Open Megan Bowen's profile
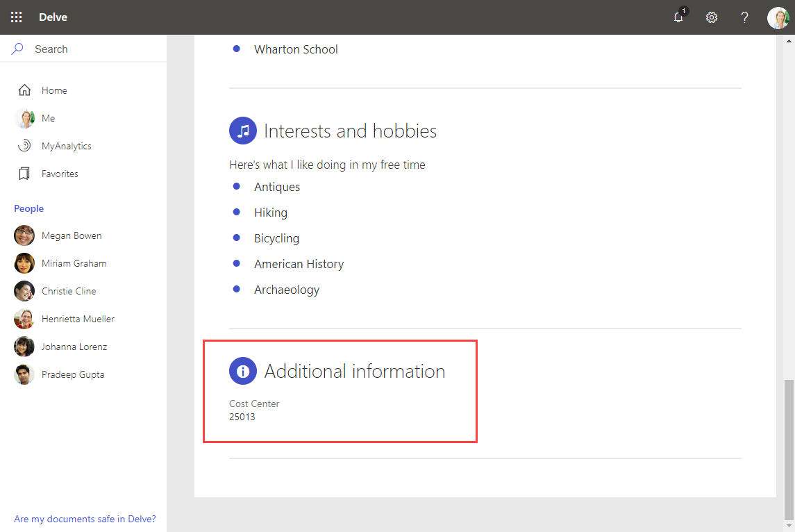This screenshot has height=532, width=795. click(72, 235)
